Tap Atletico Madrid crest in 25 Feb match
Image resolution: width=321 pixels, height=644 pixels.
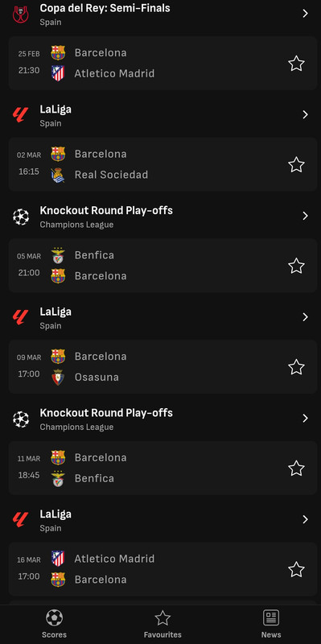[x=58, y=73]
